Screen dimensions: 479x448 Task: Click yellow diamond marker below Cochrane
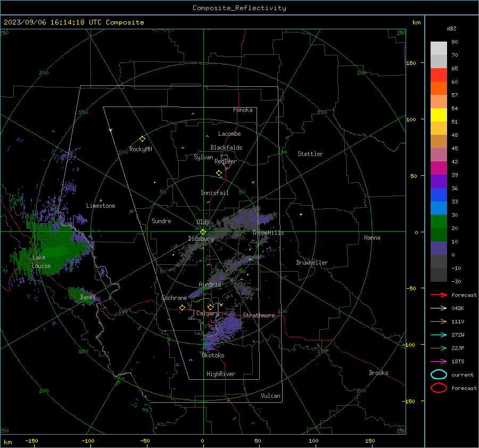click(182, 307)
